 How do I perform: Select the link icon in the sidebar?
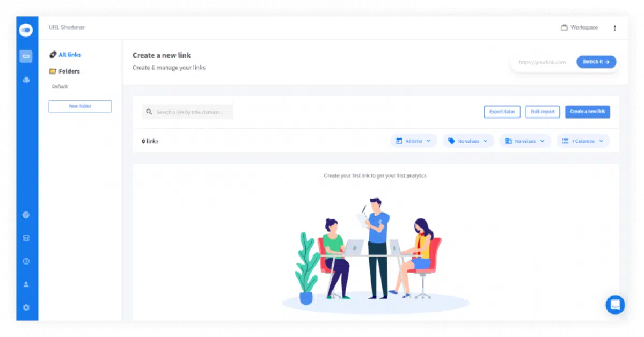coord(26,56)
